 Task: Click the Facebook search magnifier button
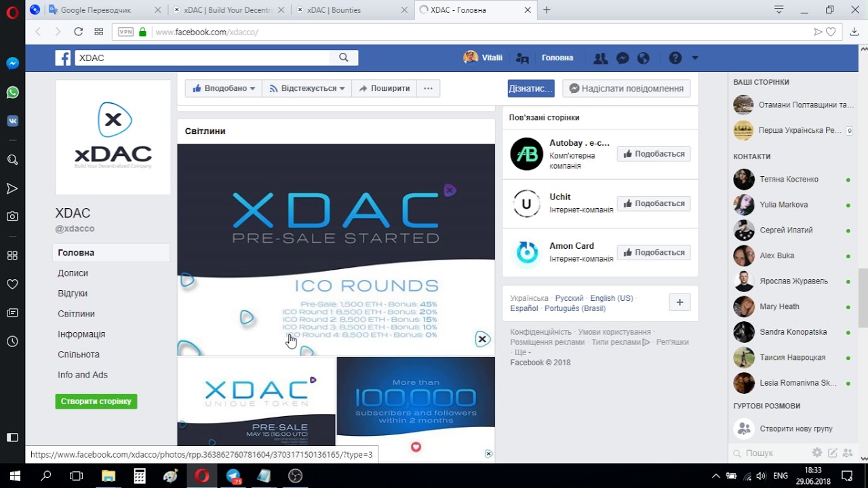[344, 58]
